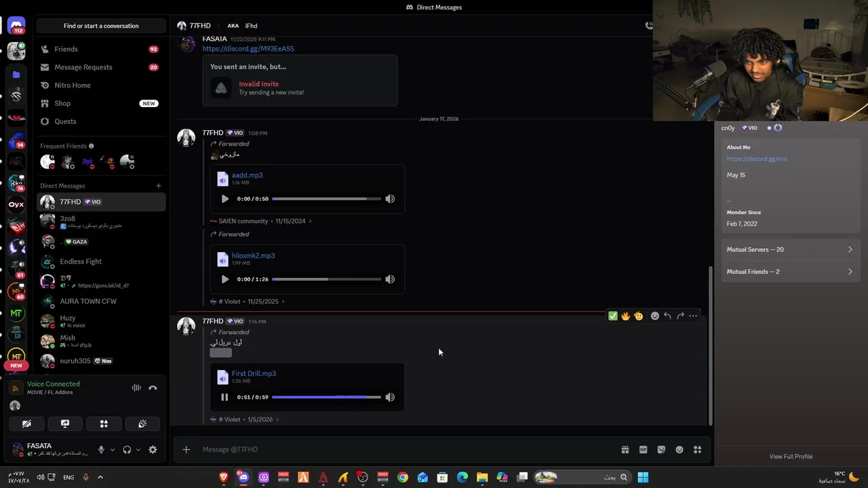
Task: Click the Message @77FHD text field
Action: coord(407,449)
